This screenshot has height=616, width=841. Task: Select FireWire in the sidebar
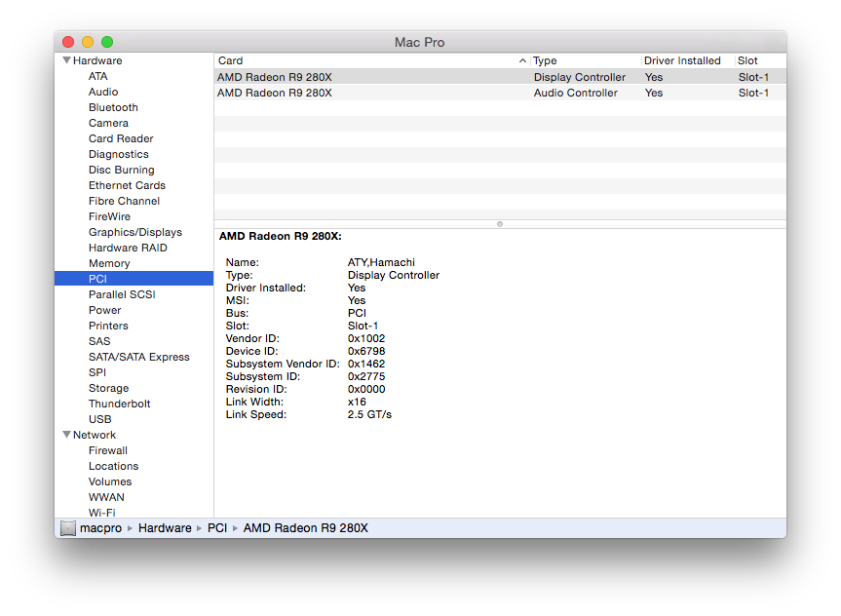pyautogui.click(x=109, y=216)
